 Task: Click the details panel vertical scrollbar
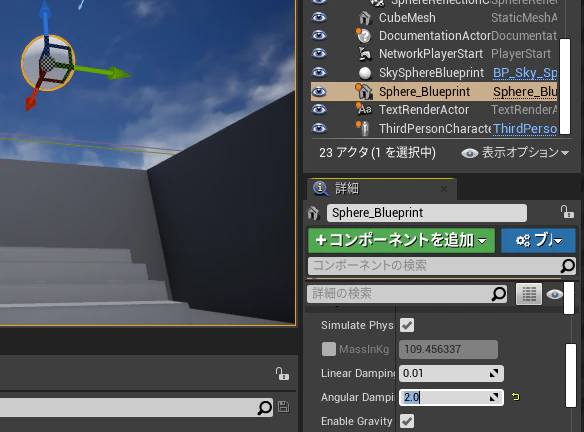pyautogui.click(x=571, y=375)
